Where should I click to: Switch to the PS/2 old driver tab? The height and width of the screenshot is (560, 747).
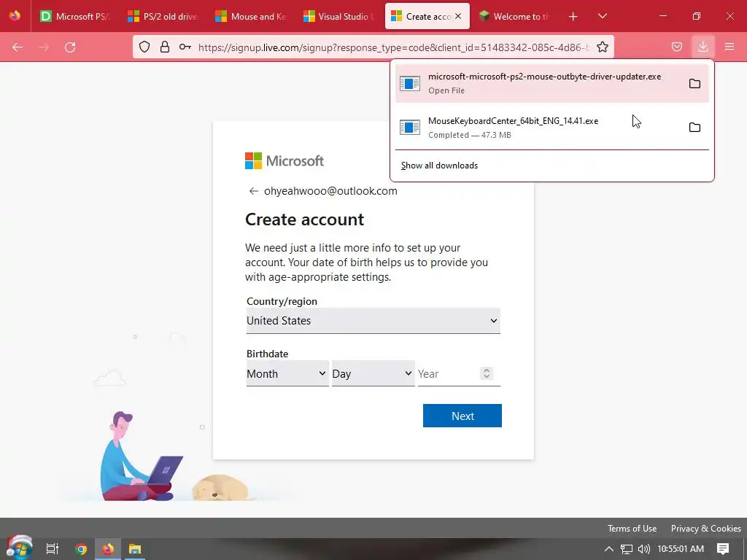pyautogui.click(x=163, y=16)
